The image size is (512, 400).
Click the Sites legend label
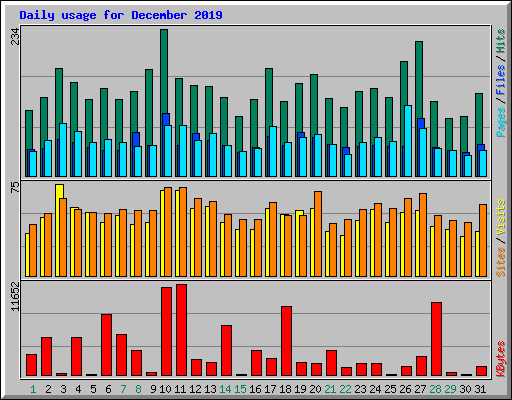click(x=501, y=262)
